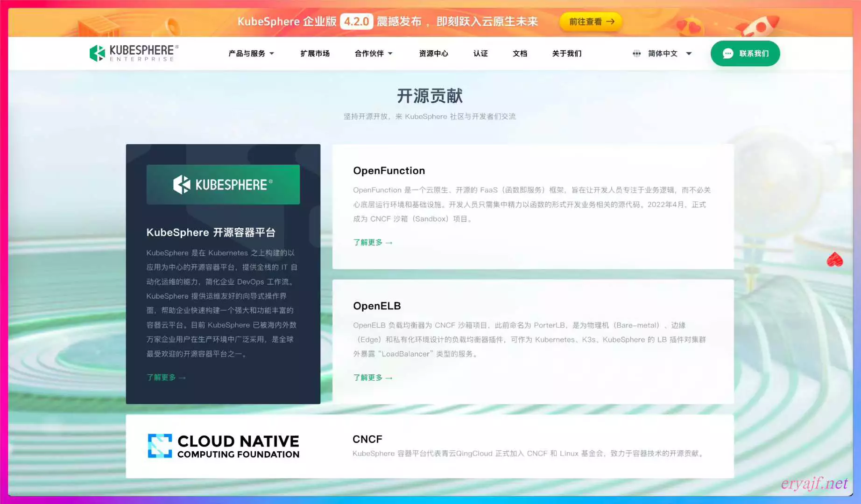This screenshot has width=861, height=504.
Task: Click the arrow in the 前往查看 button
Action: (610, 21)
